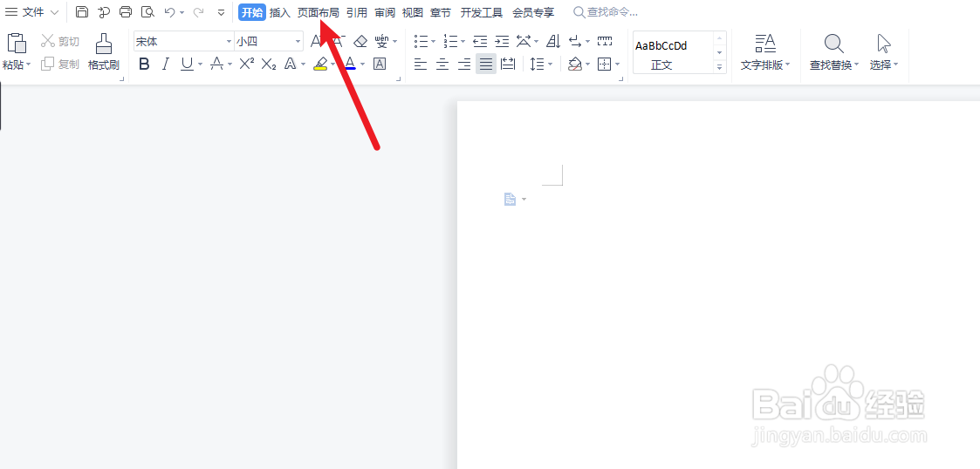Click the paragraph shading paint bucket icon

click(575, 64)
